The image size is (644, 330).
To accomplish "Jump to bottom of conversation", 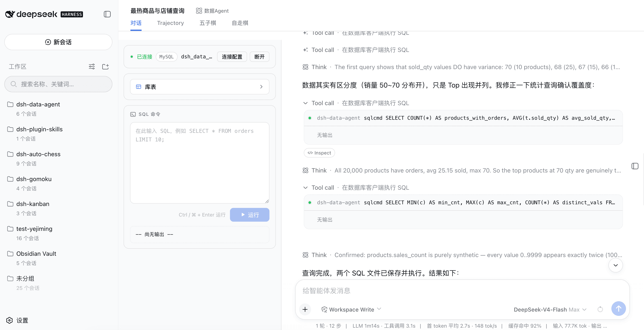I will (615, 265).
